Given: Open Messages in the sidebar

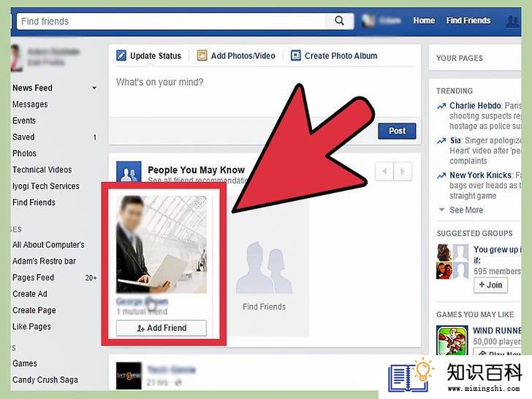Looking at the screenshot, I should (30, 104).
